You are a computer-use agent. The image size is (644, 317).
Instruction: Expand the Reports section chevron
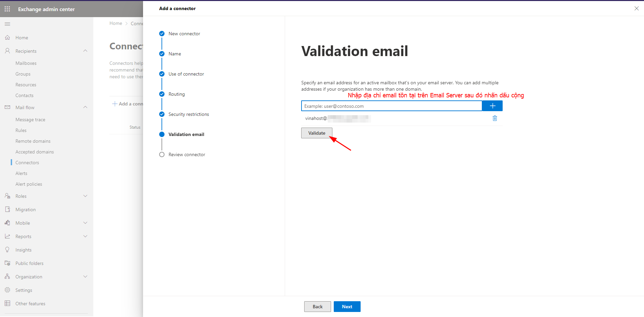tap(85, 236)
